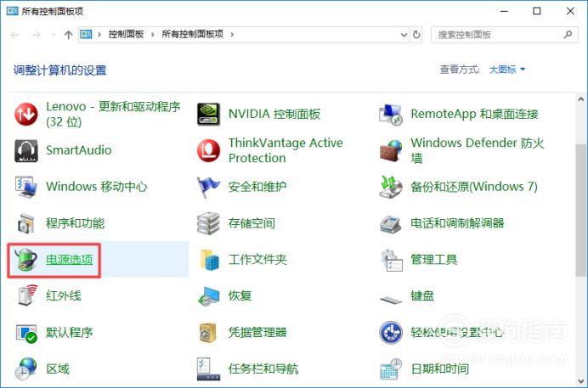Click the 区域 link
The image size is (588, 388).
point(58,369)
